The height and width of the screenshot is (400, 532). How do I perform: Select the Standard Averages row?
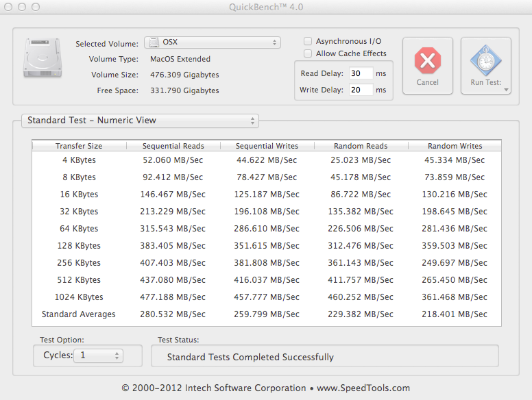click(x=266, y=314)
